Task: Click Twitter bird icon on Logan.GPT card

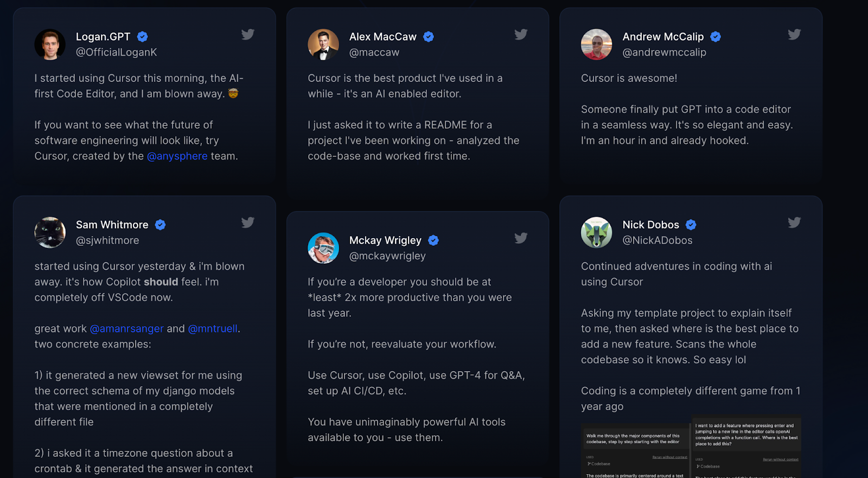Action: (x=248, y=35)
